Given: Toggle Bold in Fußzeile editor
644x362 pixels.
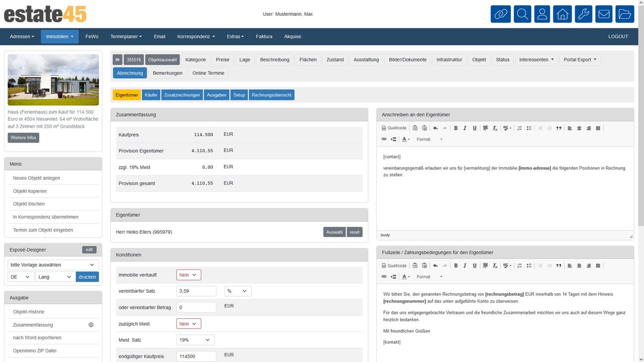Looking at the screenshot, I should click(456, 266).
